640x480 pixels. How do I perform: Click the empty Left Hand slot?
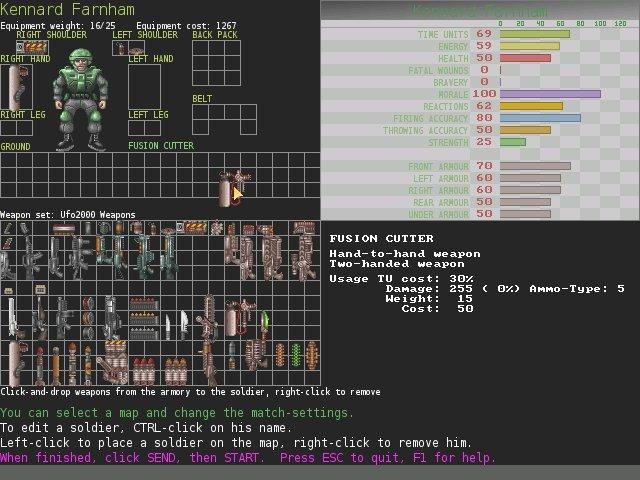pyautogui.click(x=144, y=87)
